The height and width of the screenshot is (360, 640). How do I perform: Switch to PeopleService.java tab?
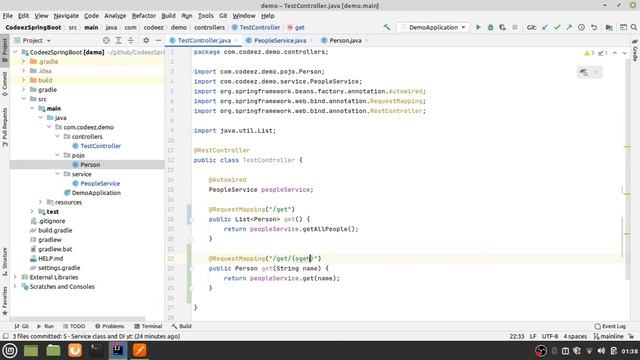point(280,40)
